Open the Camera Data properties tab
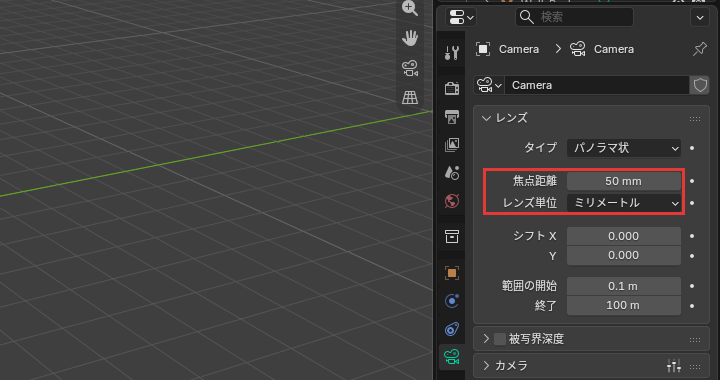Viewport: 720px width, 380px height. [x=452, y=357]
